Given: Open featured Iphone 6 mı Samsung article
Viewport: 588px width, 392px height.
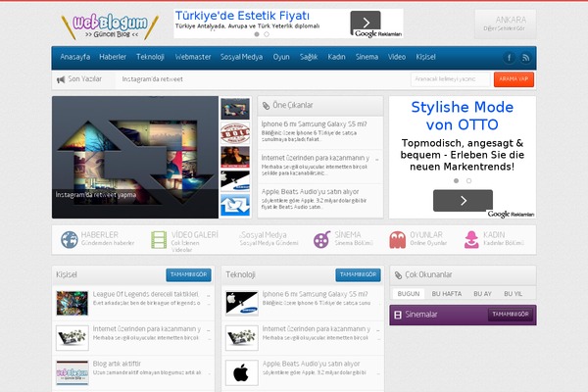Looking at the screenshot, I should [x=314, y=124].
